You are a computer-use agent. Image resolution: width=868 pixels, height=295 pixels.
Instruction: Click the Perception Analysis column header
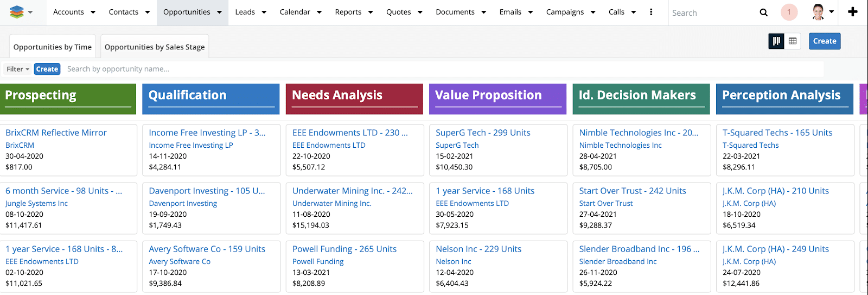pyautogui.click(x=784, y=99)
